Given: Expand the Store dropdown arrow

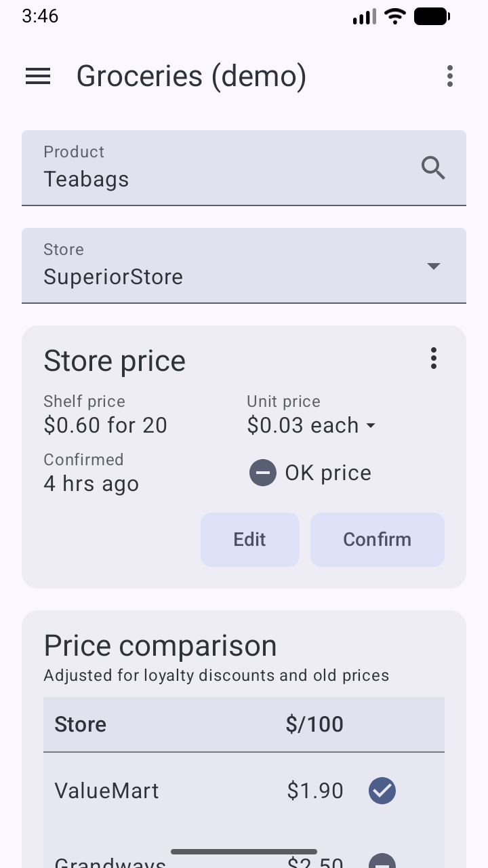Looking at the screenshot, I should coord(434,266).
